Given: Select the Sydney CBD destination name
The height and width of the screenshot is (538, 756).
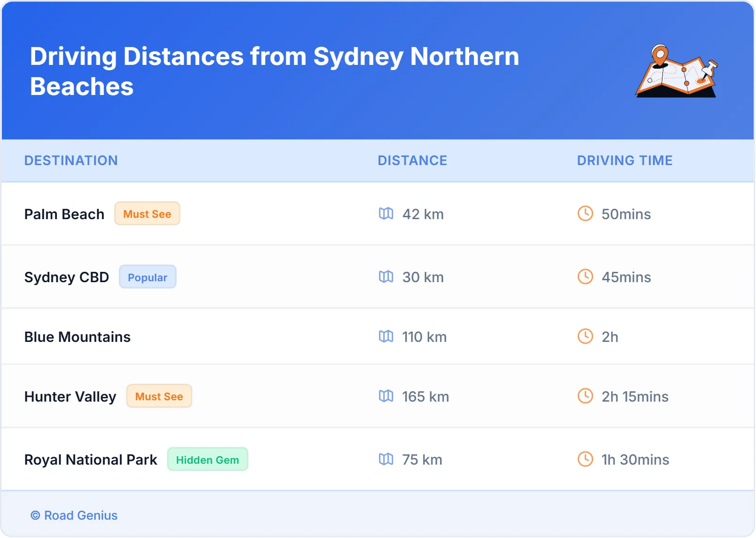Looking at the screenshot, I should coord(67,277).
